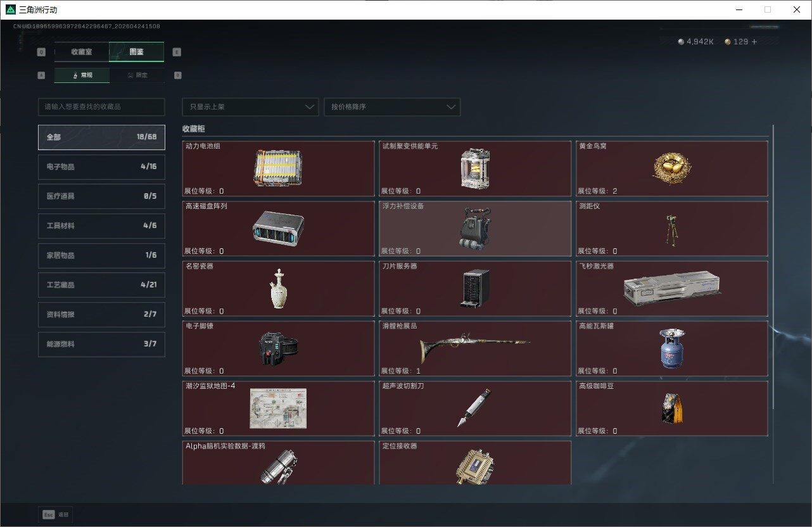Screen dimensions: 812x527
Task: Select the 工具材料 category
Action: (x=101, y=225)
